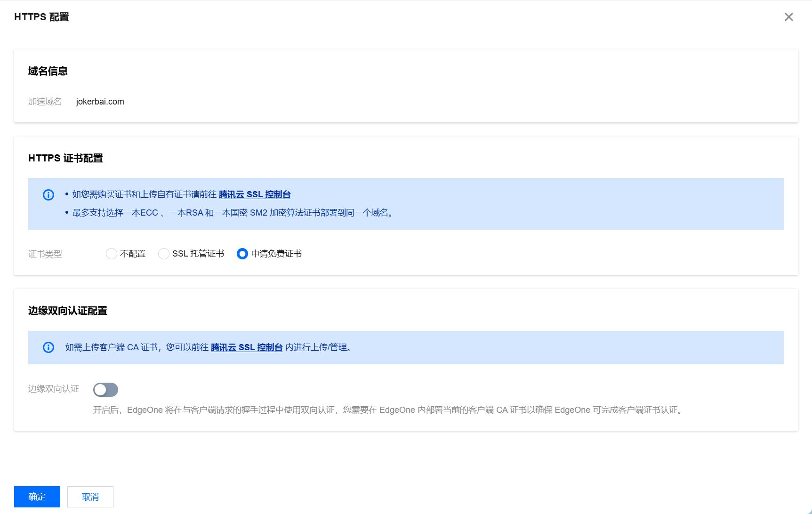812x514 pixels.
Task: Select the SSL 托管证书 radio option
Action: 164,254
